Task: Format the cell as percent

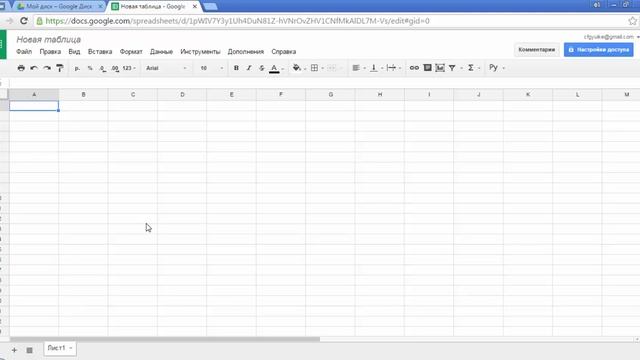Action: click(90, 68)
